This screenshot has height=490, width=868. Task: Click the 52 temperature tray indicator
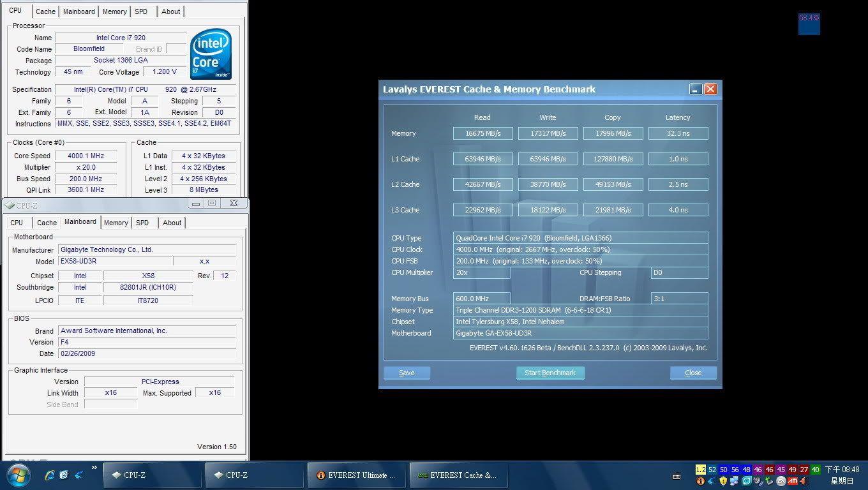click(x=712, y=470)
